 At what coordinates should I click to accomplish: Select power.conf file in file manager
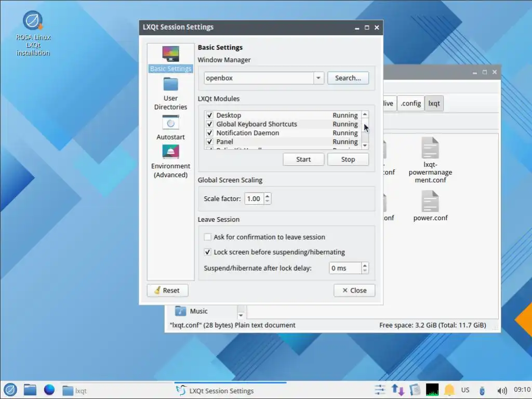point(430,206)
